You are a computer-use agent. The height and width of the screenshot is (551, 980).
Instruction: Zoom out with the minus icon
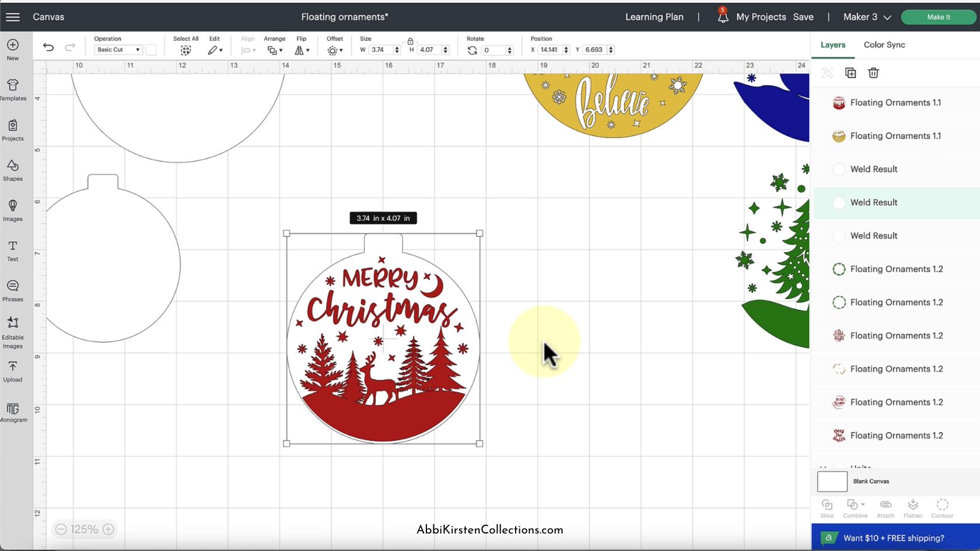coord(61,529)
